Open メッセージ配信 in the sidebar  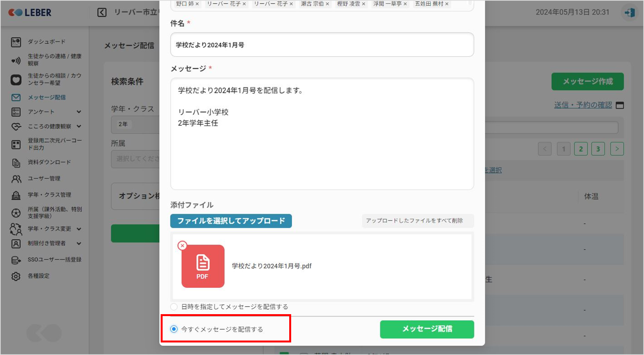point(47,97)
